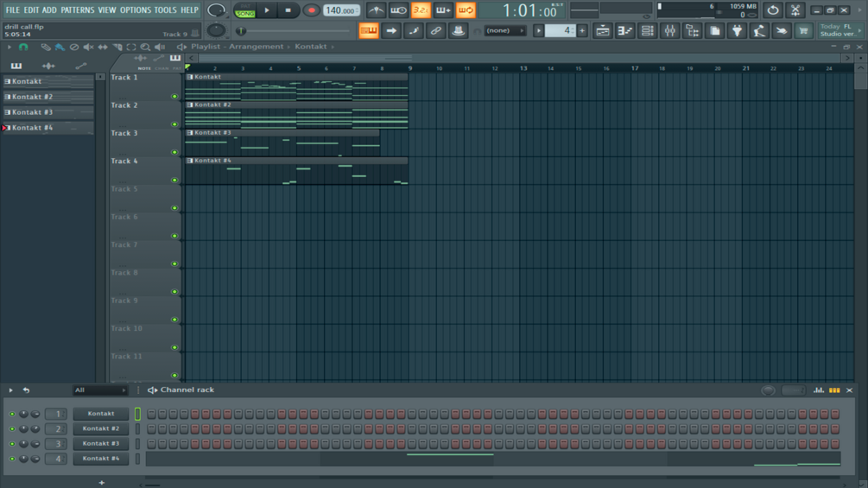Image resolution: width=868 pixels, height=488 pixels.
Task: Open the Channel rack 'All' filter dropdown
Action: (100, 390)
